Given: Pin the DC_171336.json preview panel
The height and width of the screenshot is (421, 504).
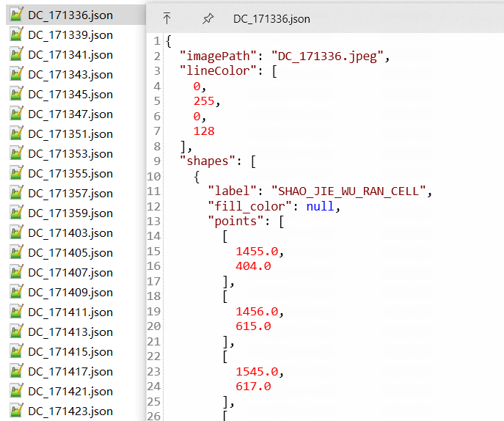Looking at the screenshot, I should [208, 19].
